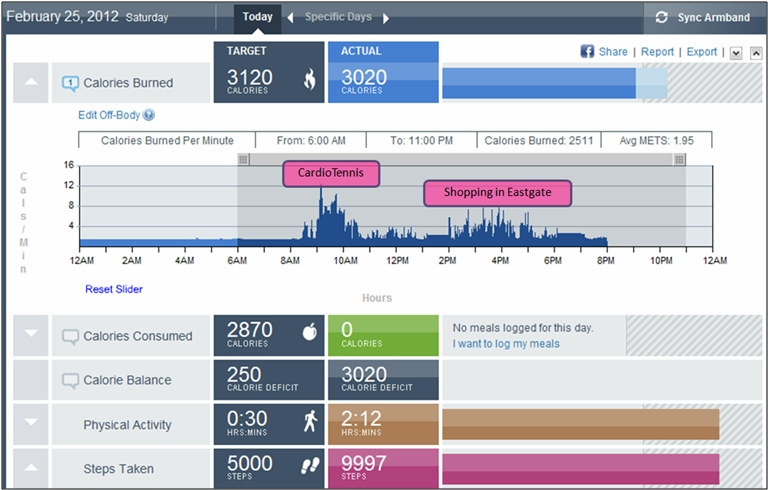Click the Edit Off-Body link
Image resolution: width=768 pixels, height=490 pixels.
pos(109,115)
